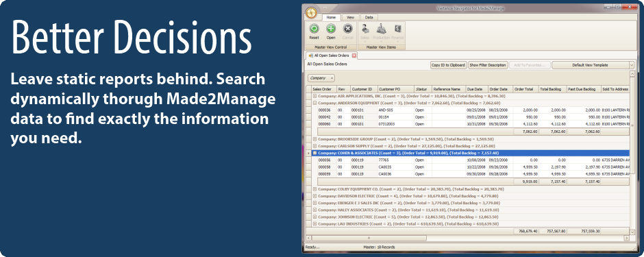Switch to the View ribbon tab

(350, 18)
